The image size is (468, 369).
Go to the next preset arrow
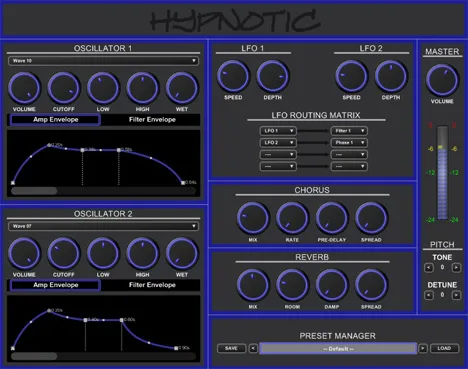coord(423,349)
